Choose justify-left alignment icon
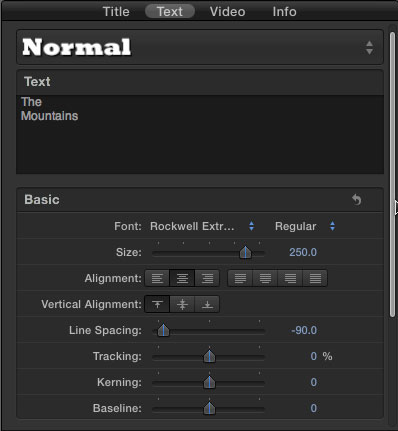398x431 pixels. click(240, 278)
